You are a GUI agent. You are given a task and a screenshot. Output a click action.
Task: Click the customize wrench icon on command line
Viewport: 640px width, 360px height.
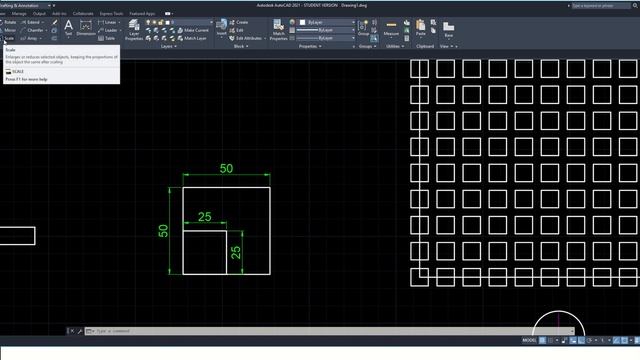(80, 331)
